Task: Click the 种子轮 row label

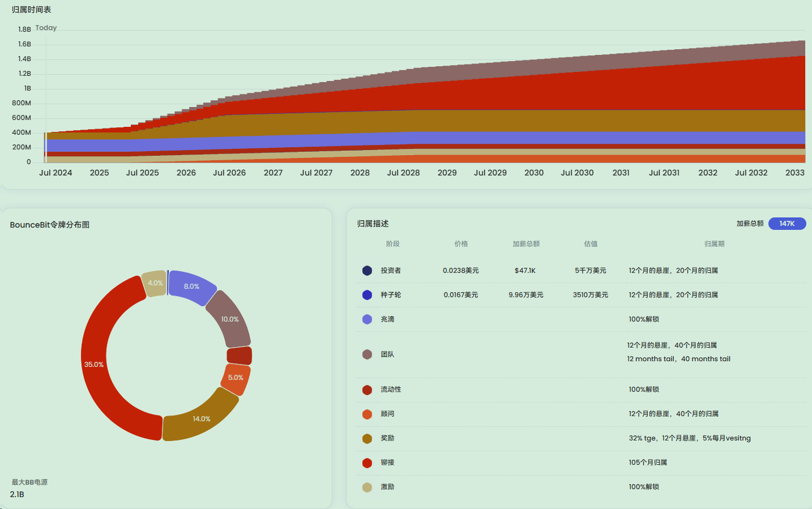Action: pyautogui.click(x=391, y=295)
